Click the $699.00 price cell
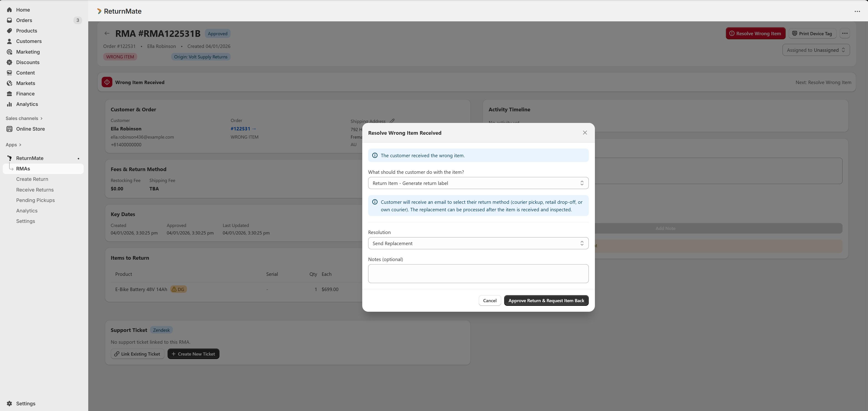Image resolution: width=868 pixels, height=411 pixels. pos(330,289)
